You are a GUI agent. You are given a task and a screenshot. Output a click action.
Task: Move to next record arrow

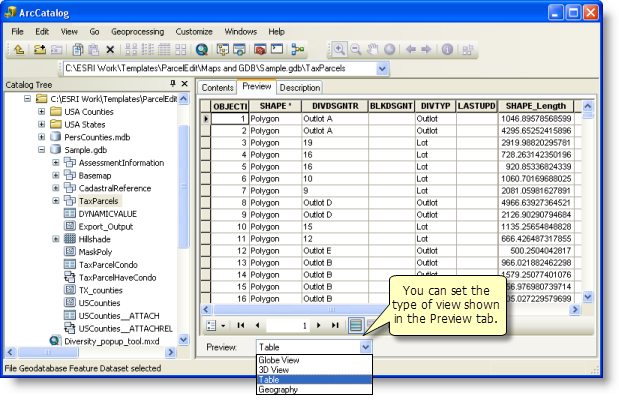[319, 325]
